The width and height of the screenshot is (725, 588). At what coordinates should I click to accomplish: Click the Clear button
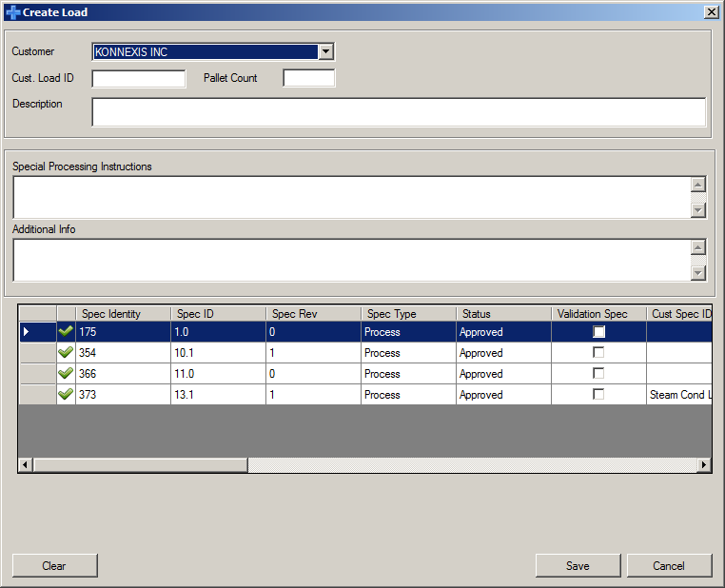[x=54, y=566]
